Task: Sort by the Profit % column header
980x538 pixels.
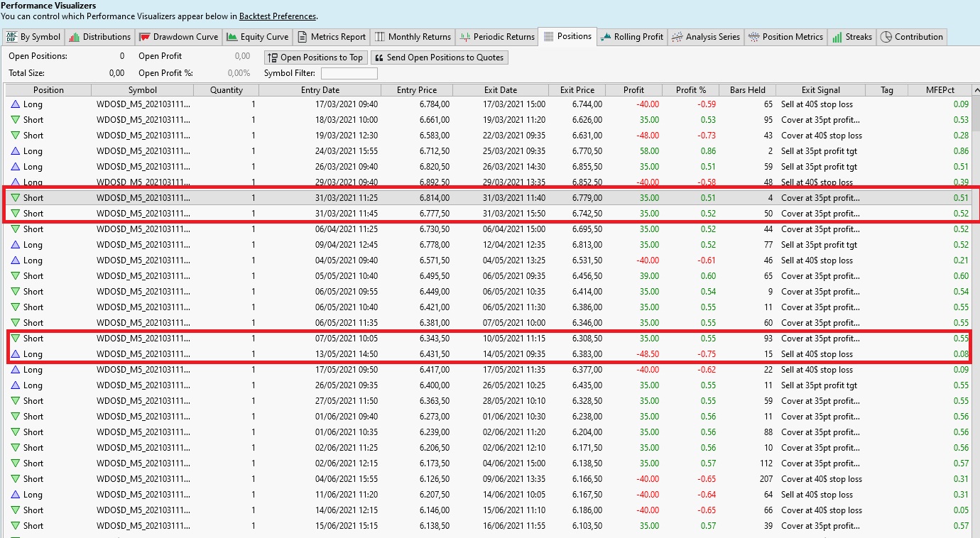Action: pos(690,90)
